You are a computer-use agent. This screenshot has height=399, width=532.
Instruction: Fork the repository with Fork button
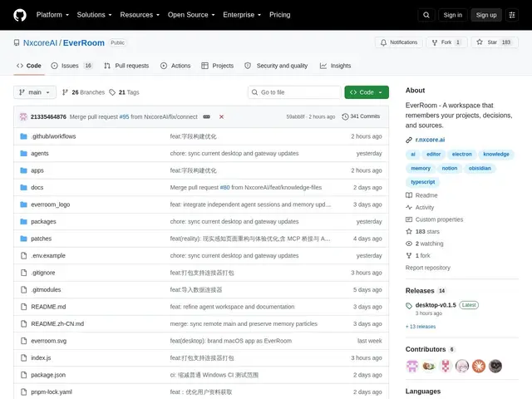click(x=447, y=42)
